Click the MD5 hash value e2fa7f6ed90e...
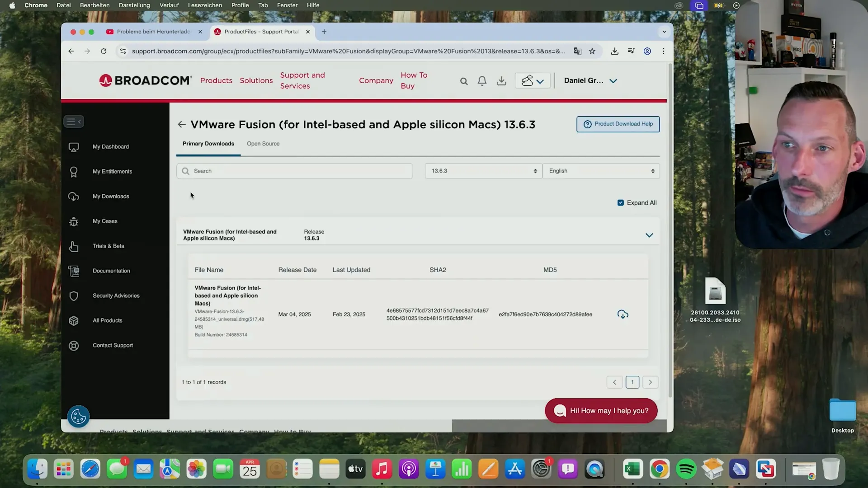The width and height of the screenshot is (868, 488). [x=545, y=314]
